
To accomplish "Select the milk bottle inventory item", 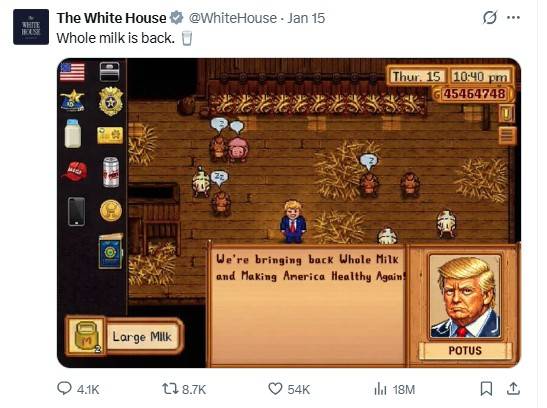I will click(73, 134).
